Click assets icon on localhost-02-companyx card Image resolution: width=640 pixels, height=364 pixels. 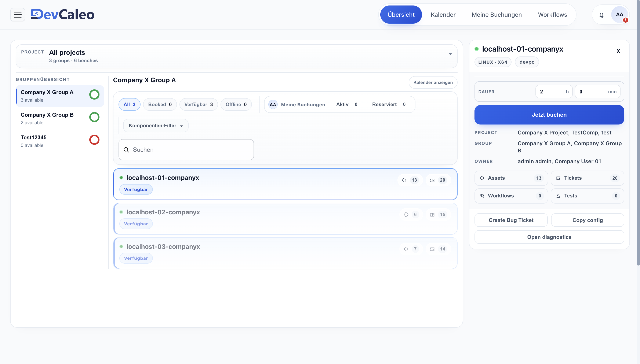click(406, 215)
